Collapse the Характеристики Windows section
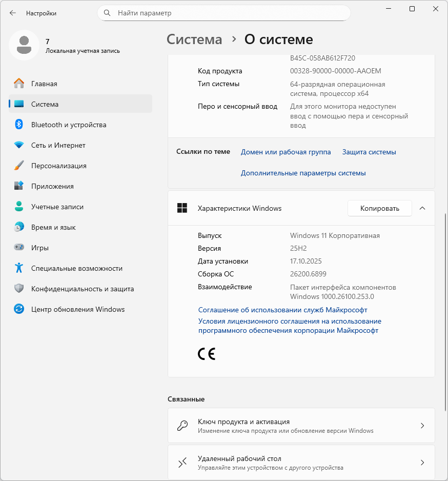Screen dimensions: 448x481 point(422,208)
